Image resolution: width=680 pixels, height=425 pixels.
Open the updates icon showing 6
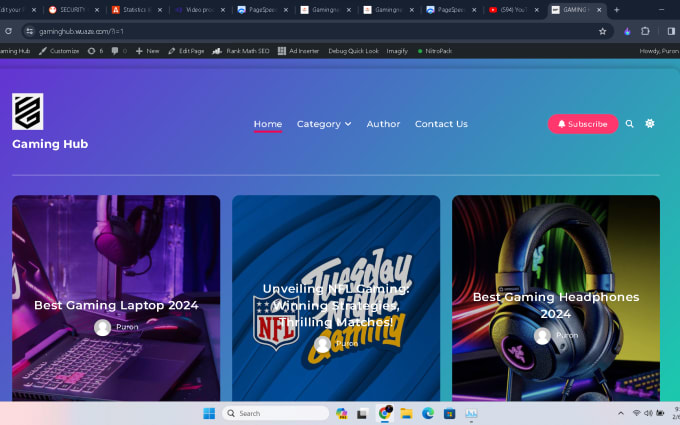point(95,51)
